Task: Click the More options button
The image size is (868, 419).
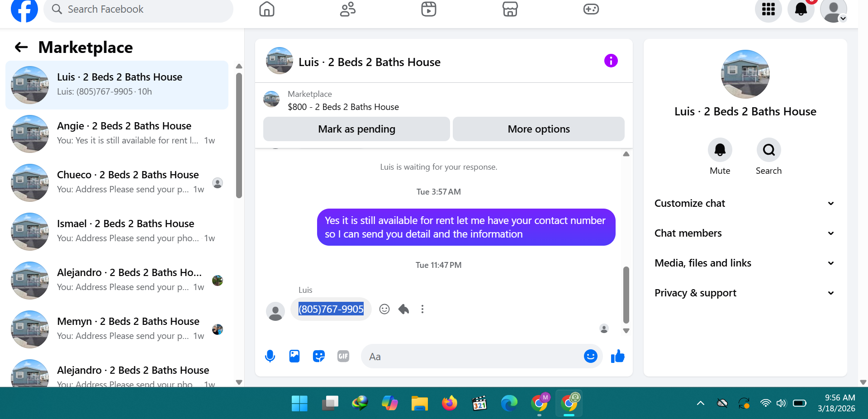Action: (x=539, y=129)
